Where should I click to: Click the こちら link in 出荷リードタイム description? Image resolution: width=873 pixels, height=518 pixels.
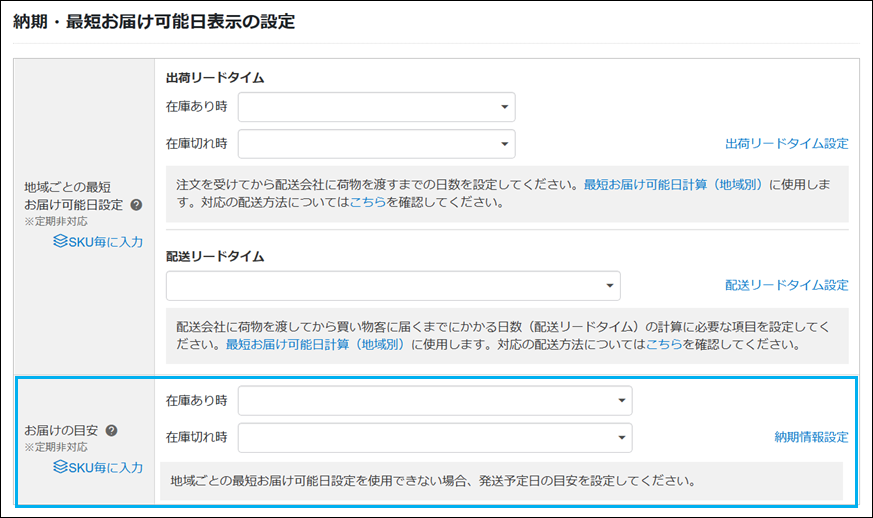point(367,202)
